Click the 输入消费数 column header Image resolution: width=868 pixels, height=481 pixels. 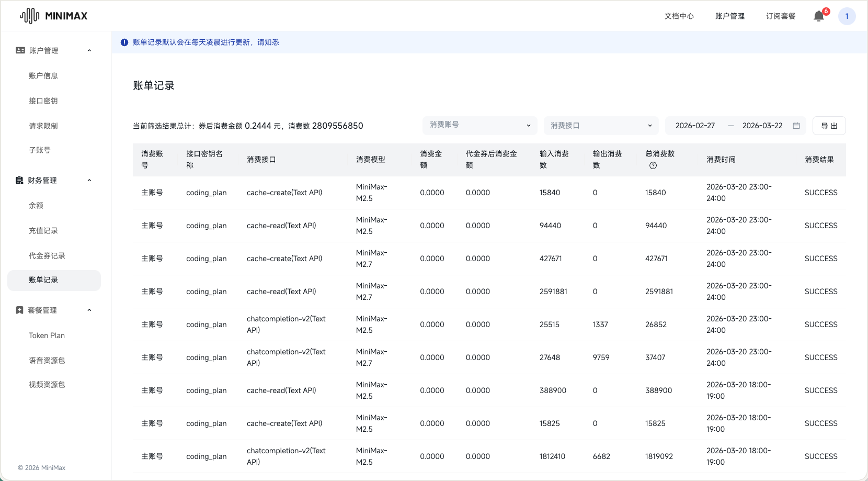coord(554,160)
